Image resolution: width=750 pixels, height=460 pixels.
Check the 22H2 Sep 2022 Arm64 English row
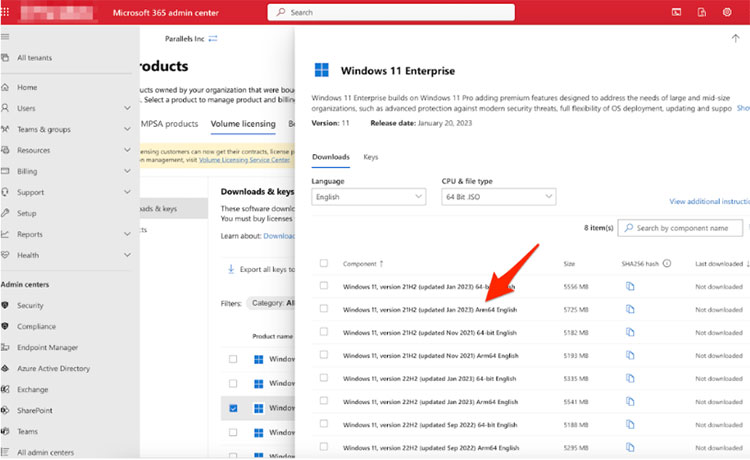tap(323, 449)
